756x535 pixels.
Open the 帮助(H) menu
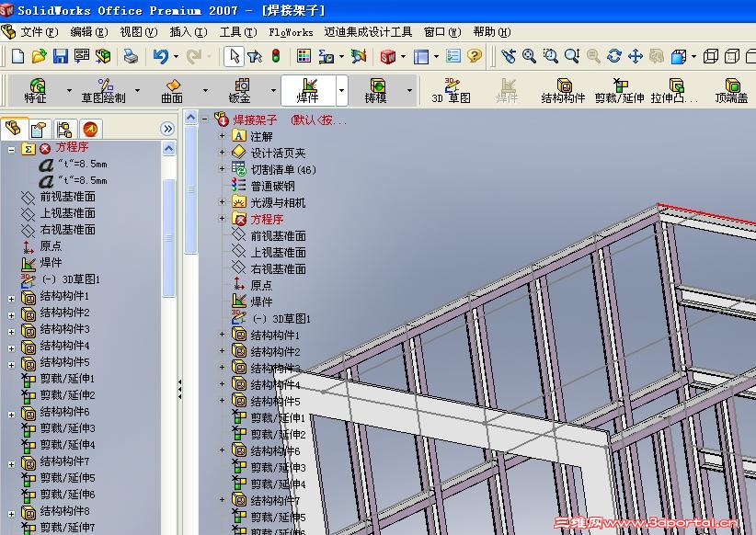coord(492,32)
